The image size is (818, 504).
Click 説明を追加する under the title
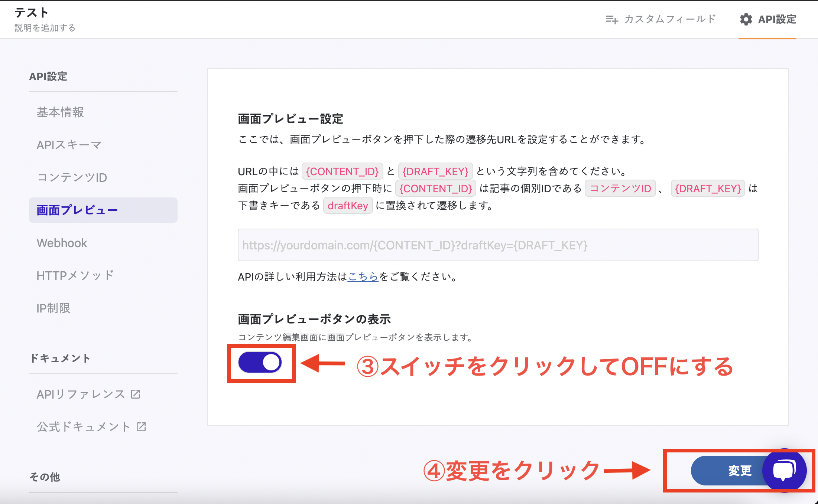pyautogui.click(x=45, y=28)
